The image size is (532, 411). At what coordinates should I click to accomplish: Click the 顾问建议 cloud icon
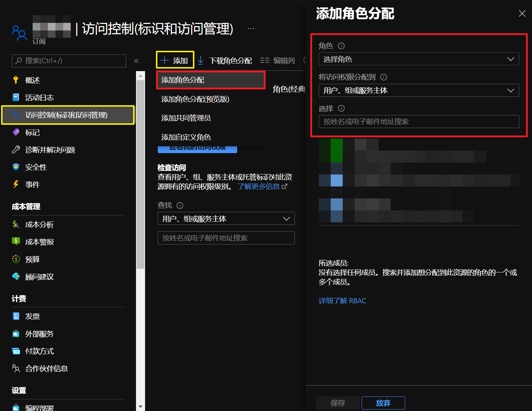click(16, 276)
